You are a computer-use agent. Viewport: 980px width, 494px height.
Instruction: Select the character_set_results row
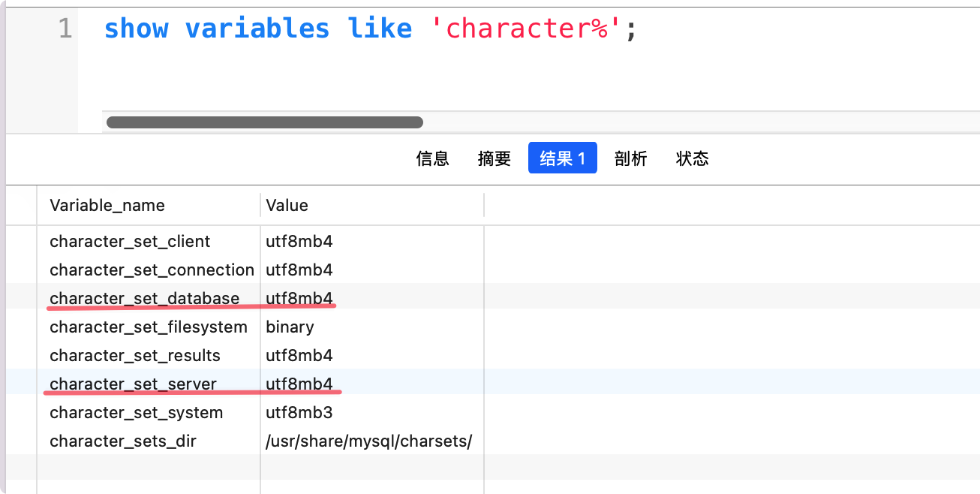coord(135,355)
